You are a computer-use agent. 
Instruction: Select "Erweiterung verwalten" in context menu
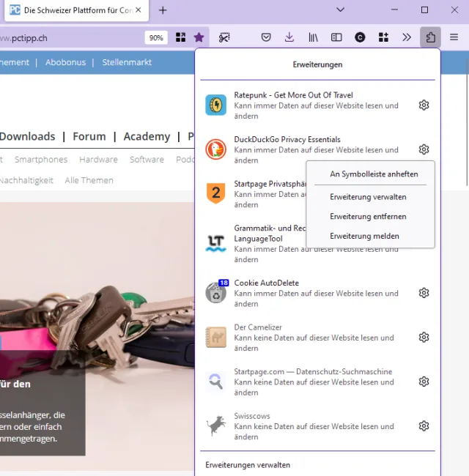pos(368,197)
